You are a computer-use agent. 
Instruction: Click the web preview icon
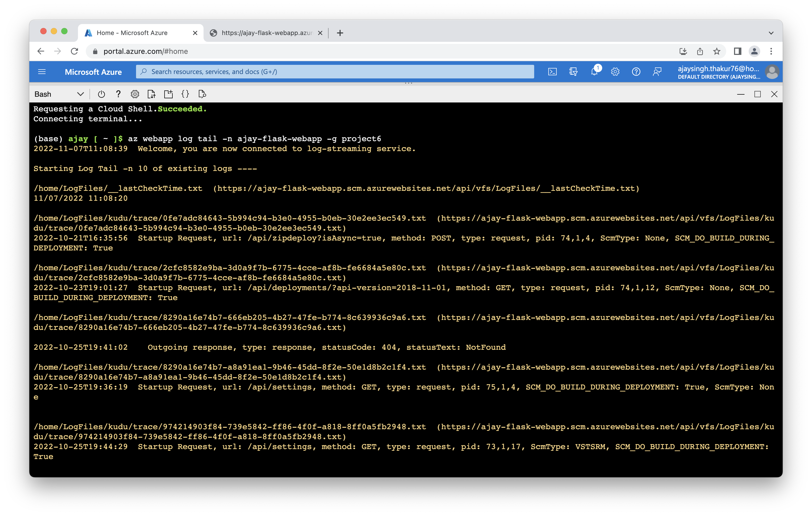pos(202,94)
